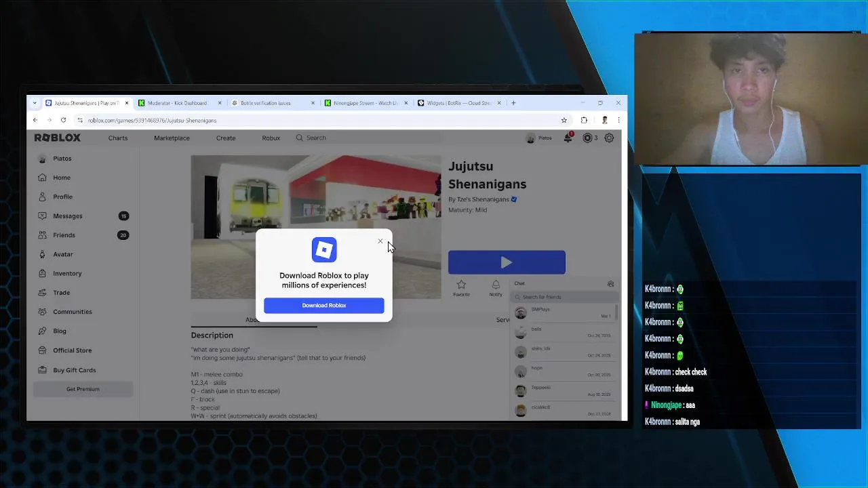Image resolution: width=868 pixels, height=488 pixels.
Task: Open Communities in the sidebar
Action: (x=73, y=312)
